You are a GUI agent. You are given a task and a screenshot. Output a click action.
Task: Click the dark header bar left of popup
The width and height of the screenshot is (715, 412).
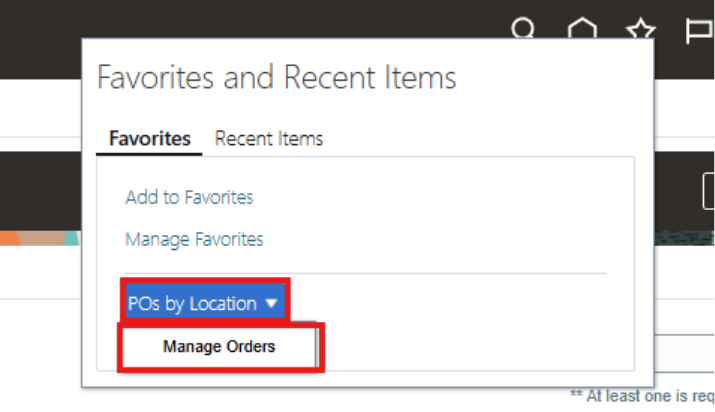click(x=41, y=40)
